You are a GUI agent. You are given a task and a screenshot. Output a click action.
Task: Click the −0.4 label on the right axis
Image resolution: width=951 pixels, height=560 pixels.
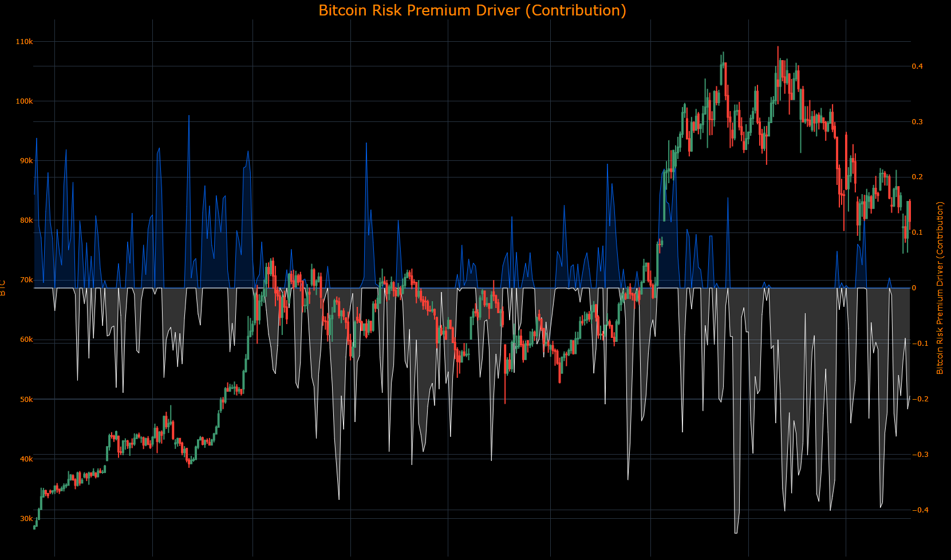[x=920, y=510]
